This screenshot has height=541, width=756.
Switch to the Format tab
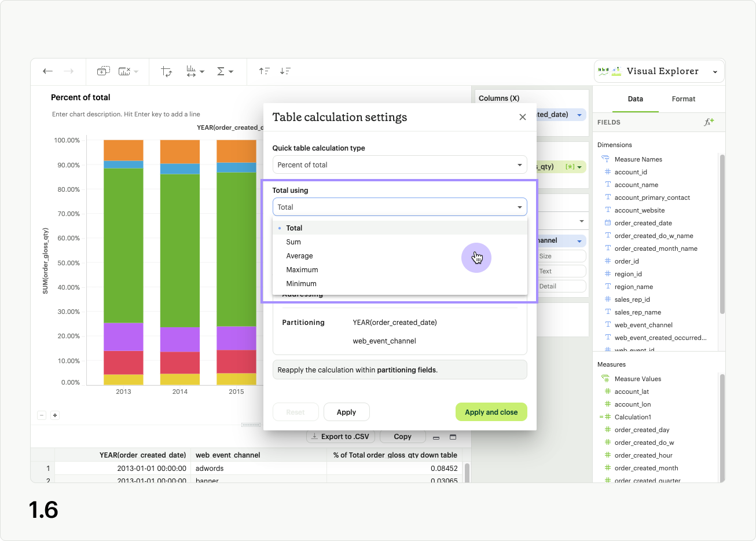click(683, 99)
